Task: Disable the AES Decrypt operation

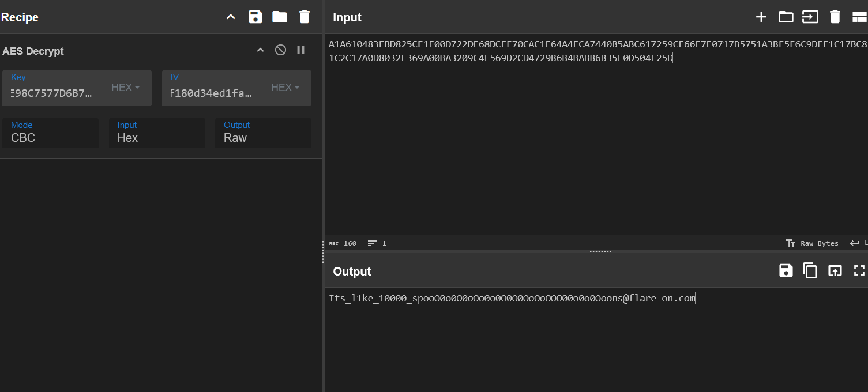Action: point(280,50)
